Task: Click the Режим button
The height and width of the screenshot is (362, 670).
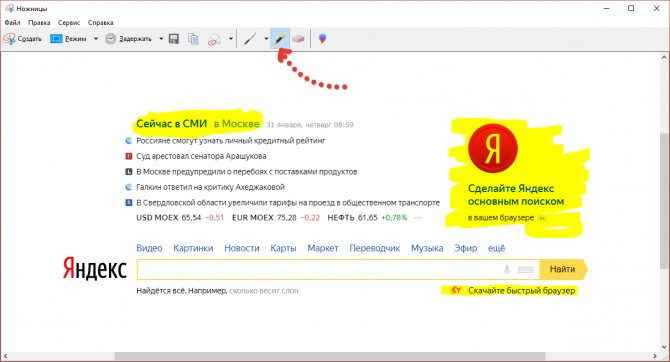Action: click(x=69, y=39)
